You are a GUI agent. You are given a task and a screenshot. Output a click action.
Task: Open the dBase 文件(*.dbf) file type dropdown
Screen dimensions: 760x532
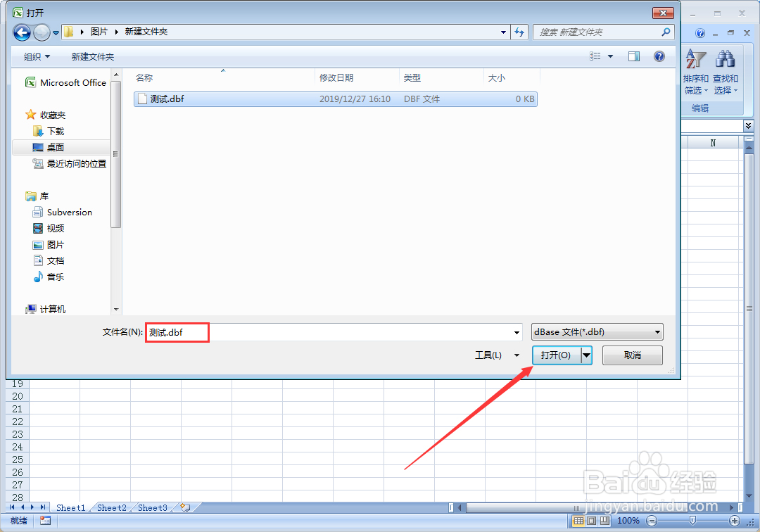[597, 331]
